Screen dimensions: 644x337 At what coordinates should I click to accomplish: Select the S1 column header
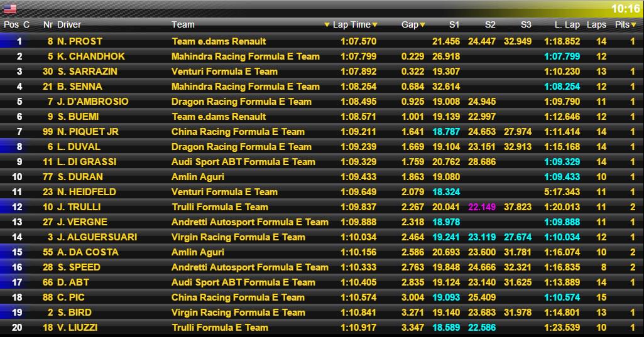[454, 24]
